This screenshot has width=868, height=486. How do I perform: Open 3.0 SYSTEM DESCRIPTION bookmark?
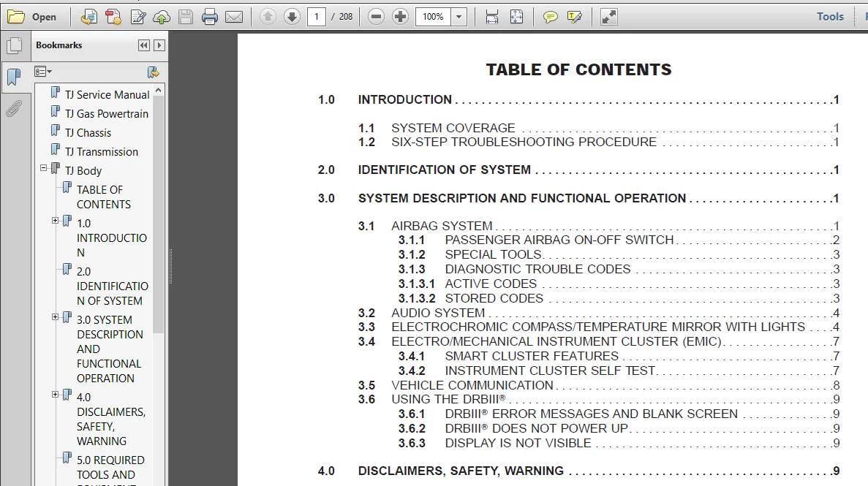(x=110, y=349)
